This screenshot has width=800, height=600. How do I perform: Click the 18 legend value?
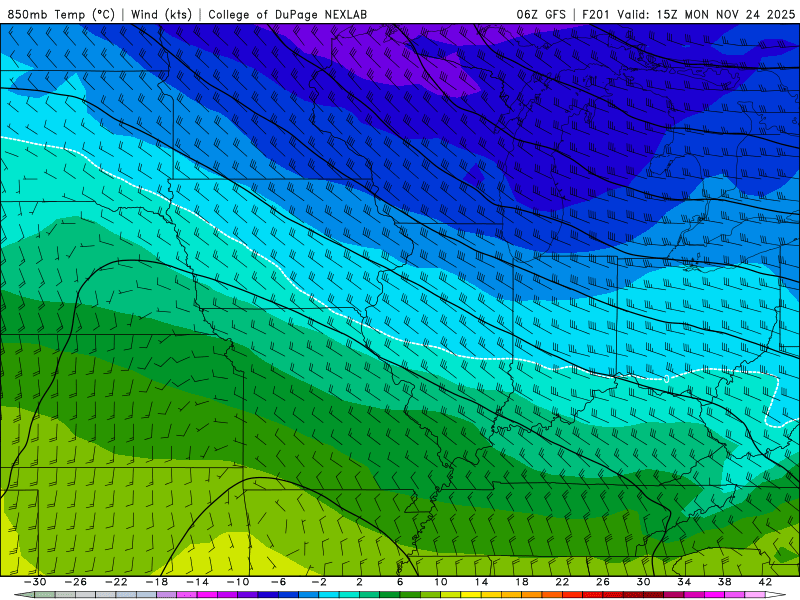pyautogui.click(x=522, y=582)
